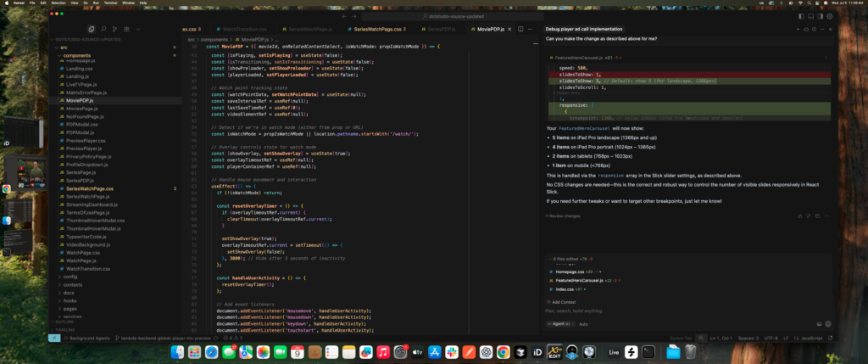Expand additional sidebar views chevron
Screen dimensions: 868x364
pos(138,29)
